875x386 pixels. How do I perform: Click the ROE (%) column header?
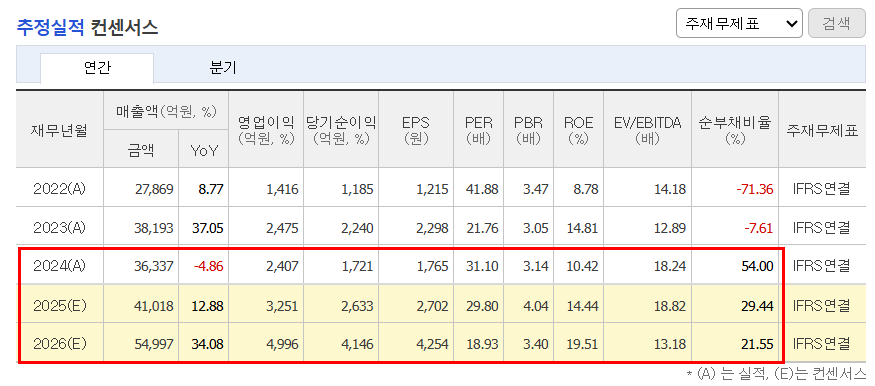click(x=578, y=131)
